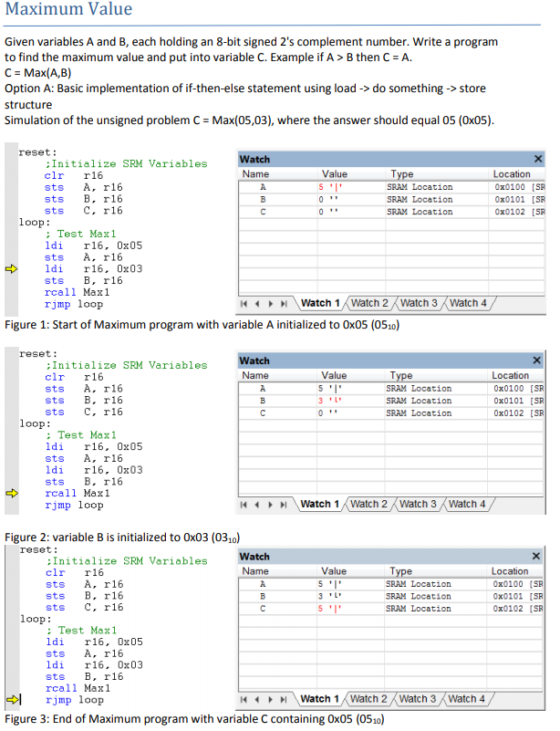The height and width of the screenshot is (731, 560).
Task: Select Watch 1 tab in Figure 1 panel
Action: pyautogui.click(x=320, y=303)
